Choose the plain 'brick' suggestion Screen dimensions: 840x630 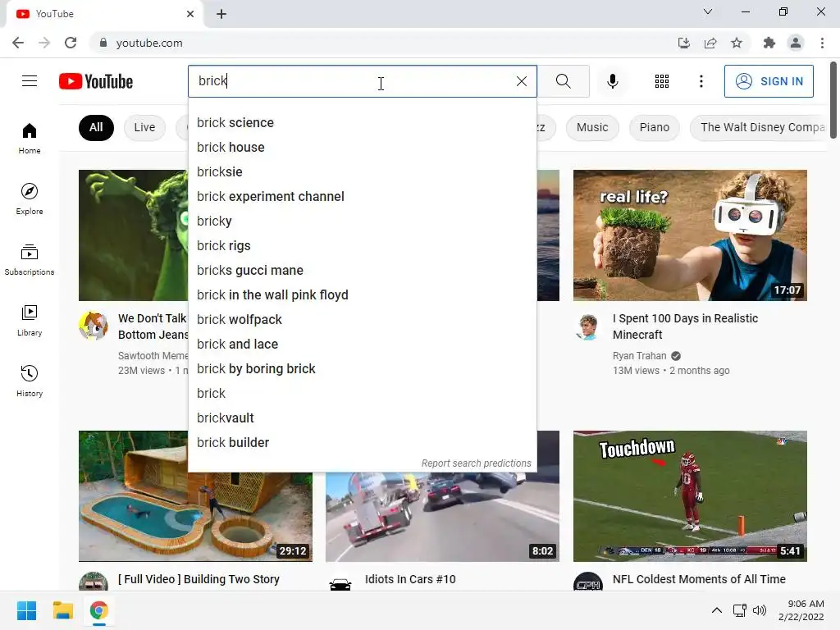point(362,394)
